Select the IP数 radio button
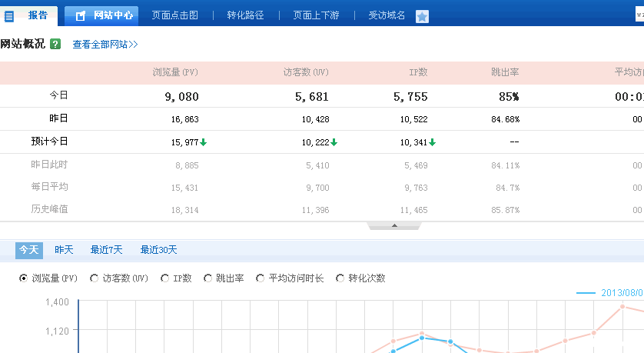This screenshot has width=644, height=353. 165,278
